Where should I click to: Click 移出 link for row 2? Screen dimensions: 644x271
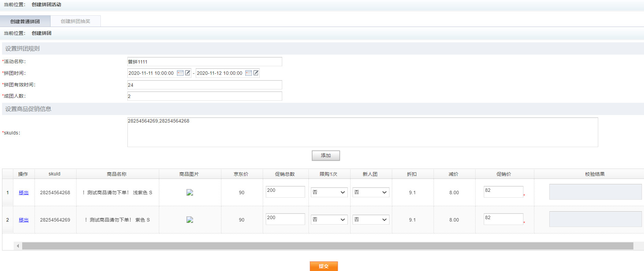(x=24, y=220)
